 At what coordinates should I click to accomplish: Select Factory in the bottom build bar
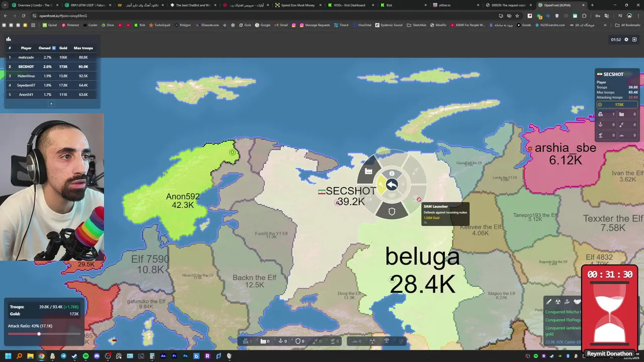tap(264, 341)
